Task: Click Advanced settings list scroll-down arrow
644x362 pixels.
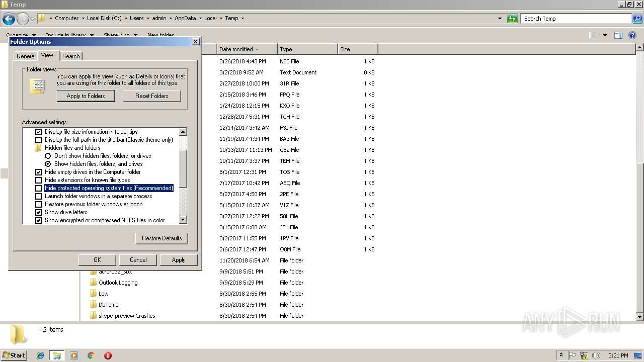Action: tap(183, 220)
